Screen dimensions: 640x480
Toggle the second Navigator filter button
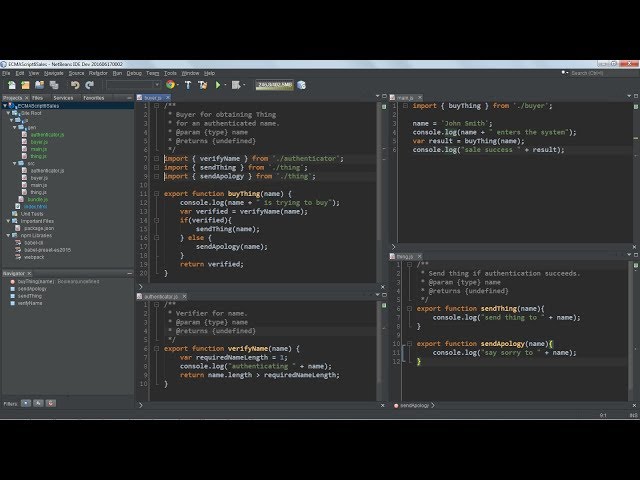point(38,403)
